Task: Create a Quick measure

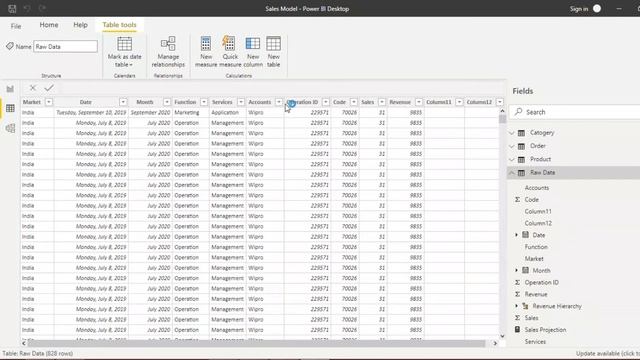Action: click(x=230, y=52)
